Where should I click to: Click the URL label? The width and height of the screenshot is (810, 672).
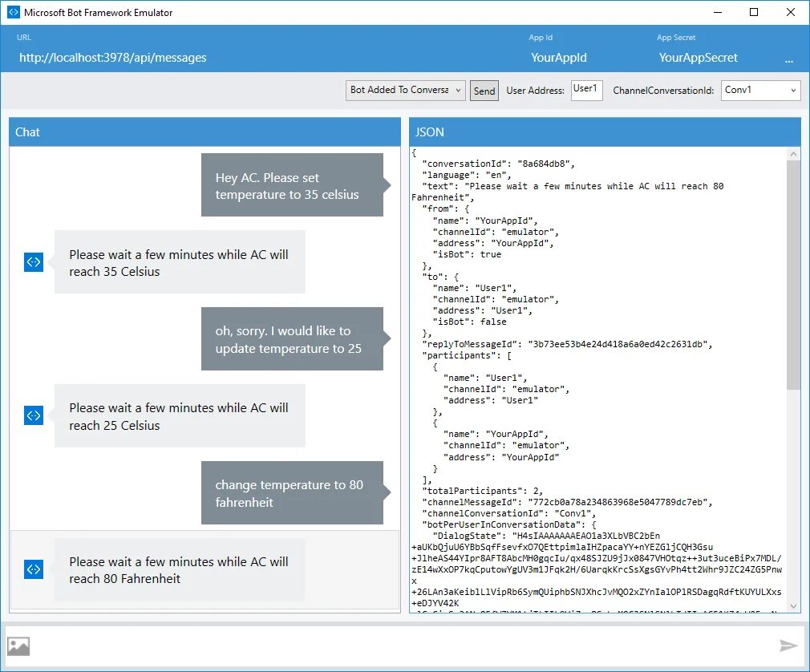tap(24, 37)
